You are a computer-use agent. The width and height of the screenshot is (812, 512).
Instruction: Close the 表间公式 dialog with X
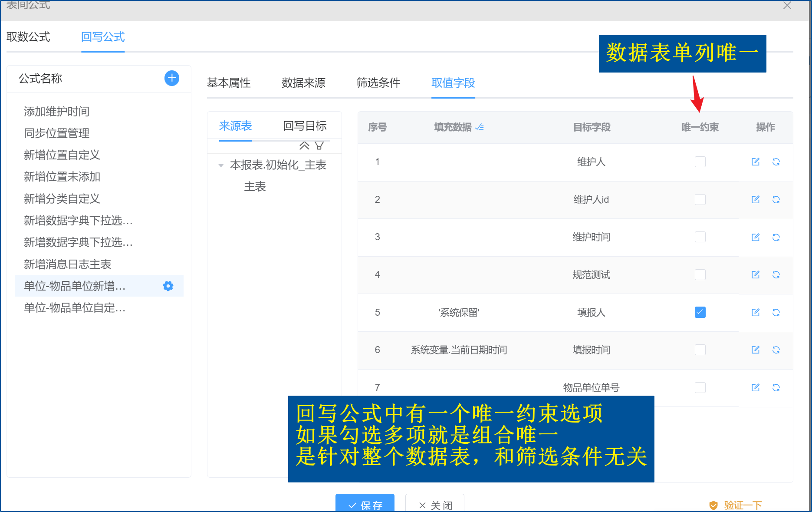[787, 5]
